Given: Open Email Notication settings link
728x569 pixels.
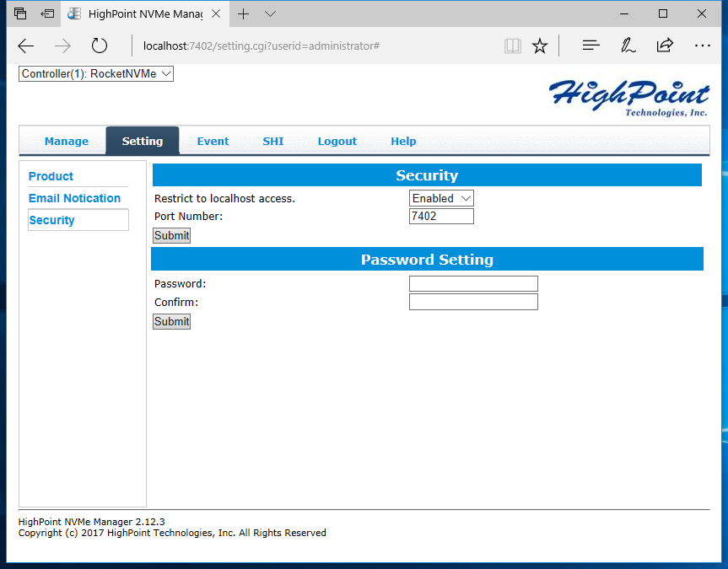Looking at the screenshot, I should coord(74,198).
